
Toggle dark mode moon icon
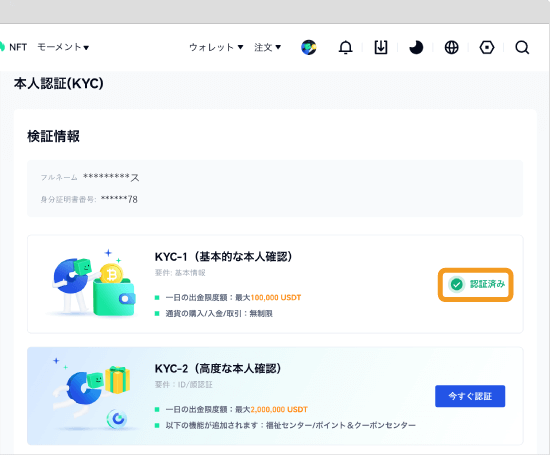tap(416, 47)
